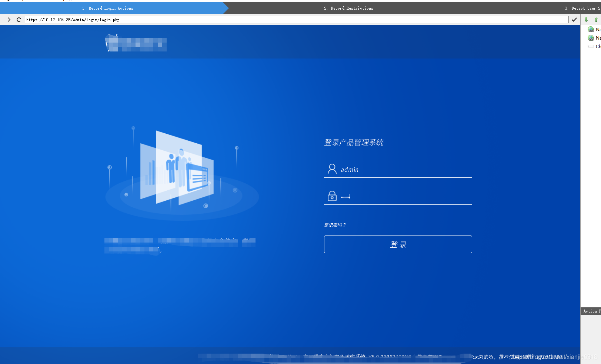Move action up with green up arrow

tap(596, 20)
